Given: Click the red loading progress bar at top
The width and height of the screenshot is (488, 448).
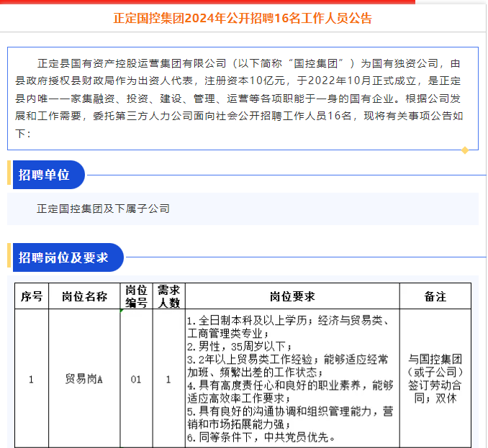Looking at the screenshot, I should pos(207,2).
